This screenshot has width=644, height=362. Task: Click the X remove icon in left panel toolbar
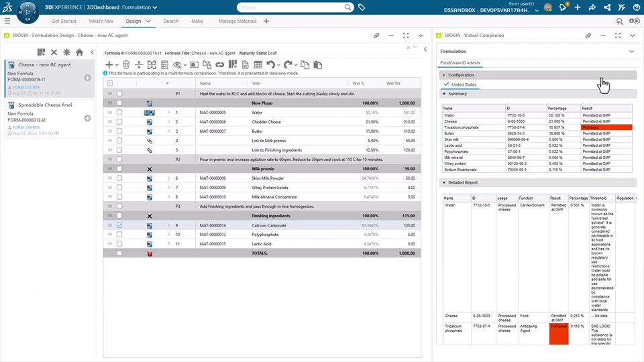(x=54, y=52)
